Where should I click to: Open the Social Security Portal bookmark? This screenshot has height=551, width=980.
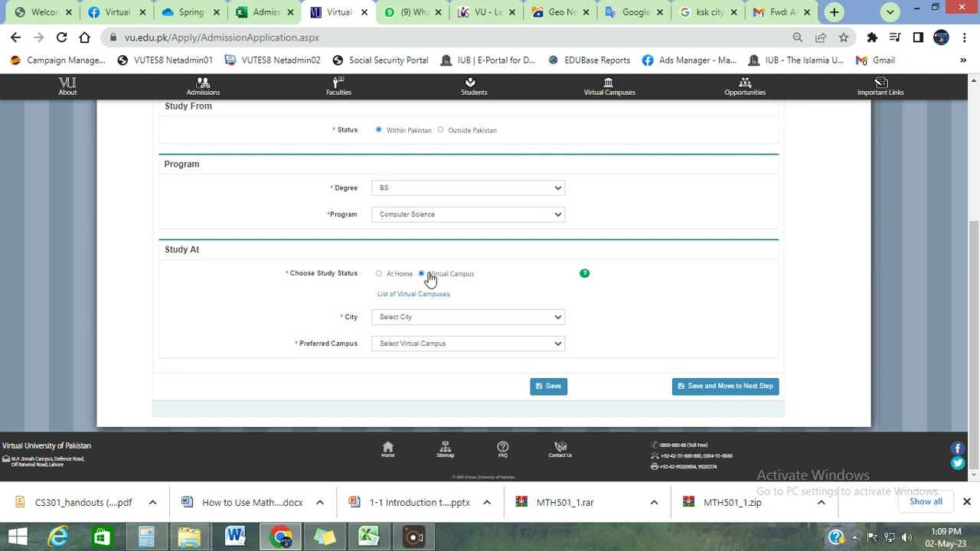(x=381, y=60)
